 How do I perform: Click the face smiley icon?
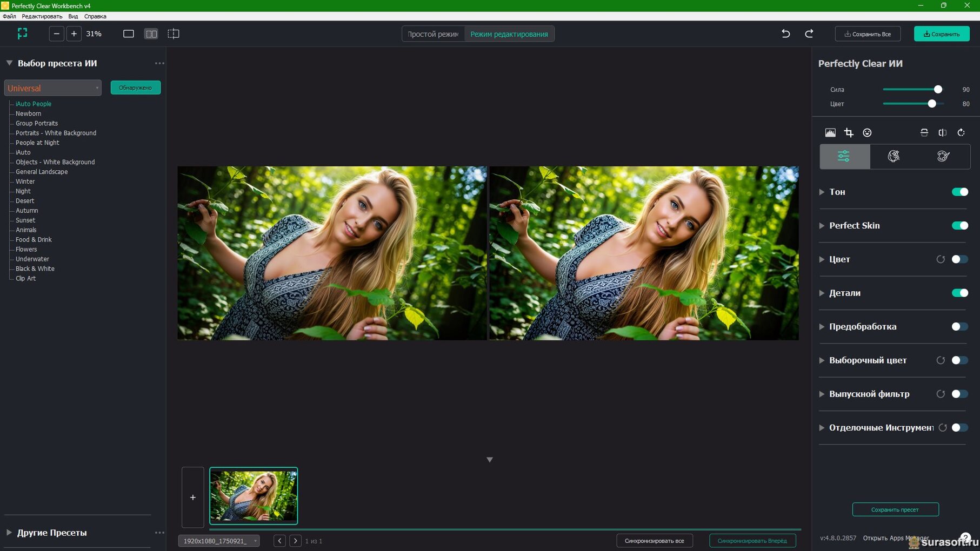point(867,133)
